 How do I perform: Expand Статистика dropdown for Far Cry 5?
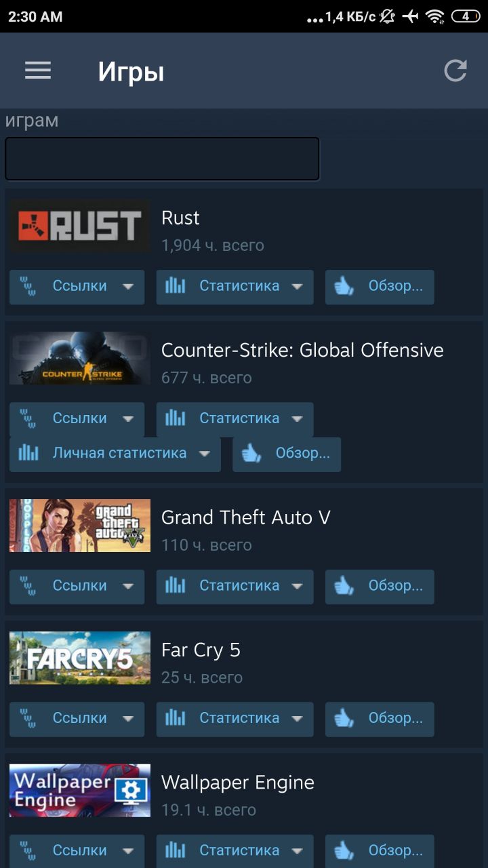[297, 719]
